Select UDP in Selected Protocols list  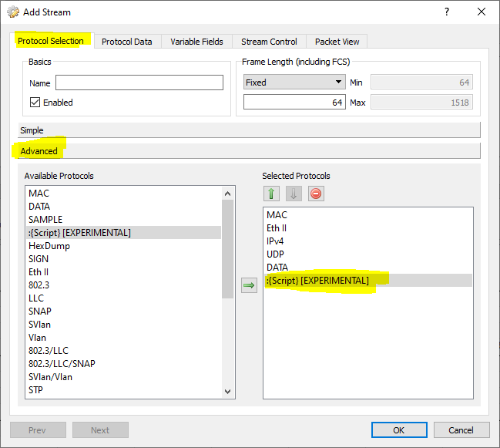(277, 254)
